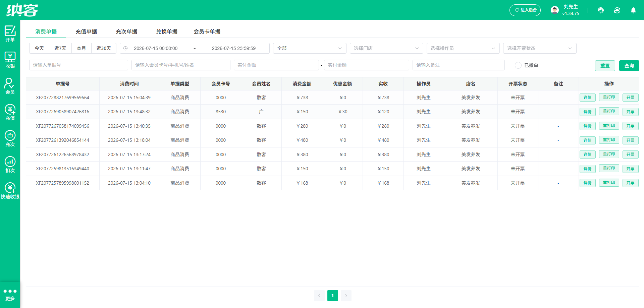
Task: Open the 开单 sidebar icon
Action: [10, 34]
